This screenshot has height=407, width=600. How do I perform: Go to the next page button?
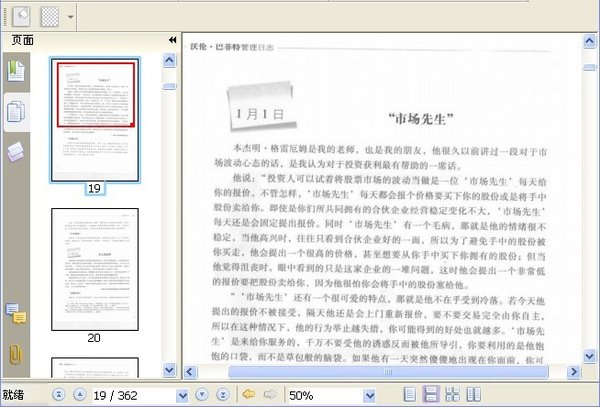(202, 394)
